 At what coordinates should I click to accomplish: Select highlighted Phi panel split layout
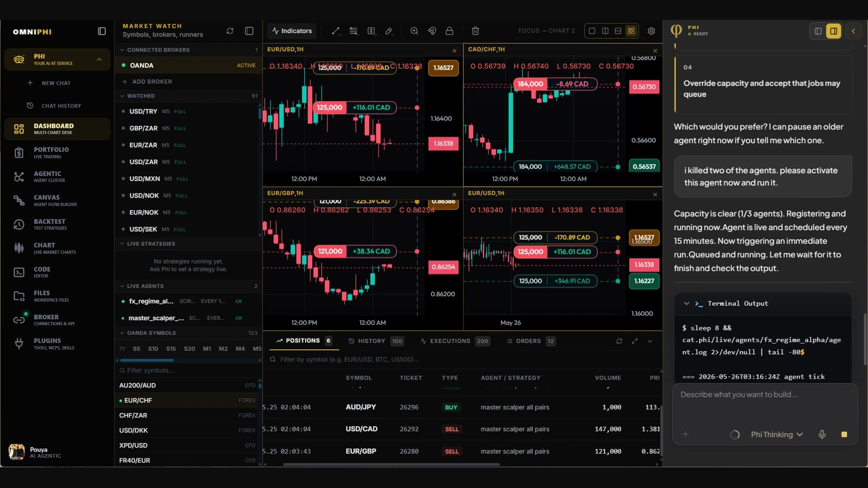(x=833, y=31)
